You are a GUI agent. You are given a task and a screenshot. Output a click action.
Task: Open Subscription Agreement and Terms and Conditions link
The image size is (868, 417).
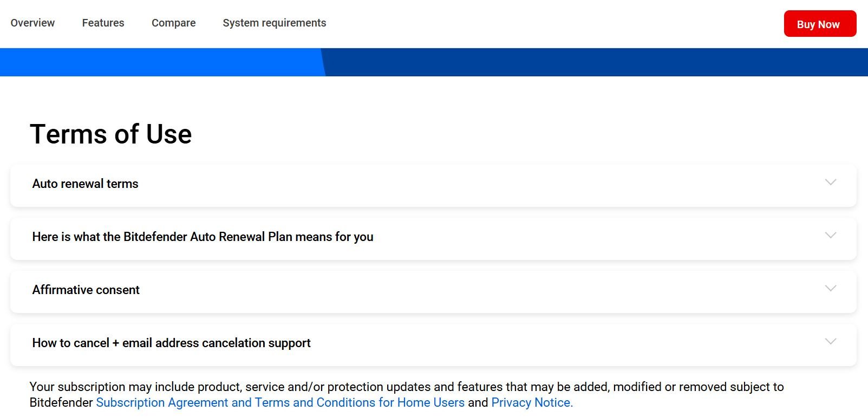280,402
